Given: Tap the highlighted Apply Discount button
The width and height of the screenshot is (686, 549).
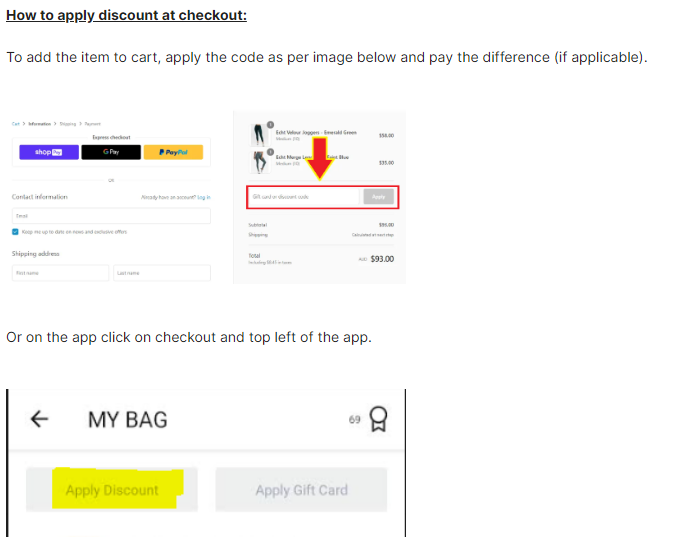Looking at the screenshot, I should (x=112, y=490).
